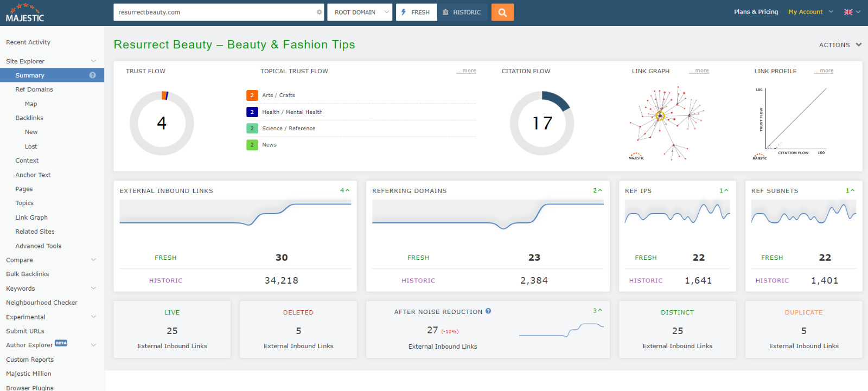Click historic referring domains value 2,384
This screenshot has height=391, width=868.
pyautogui.click(x=534, y=280)
